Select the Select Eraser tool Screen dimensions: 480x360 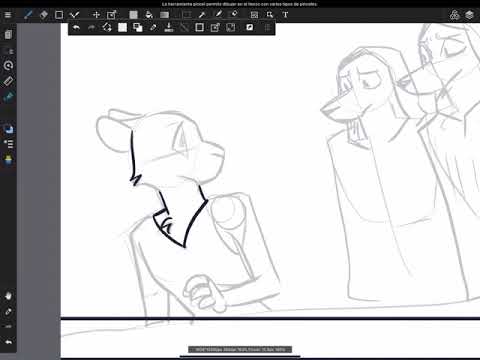coord(234,14)
